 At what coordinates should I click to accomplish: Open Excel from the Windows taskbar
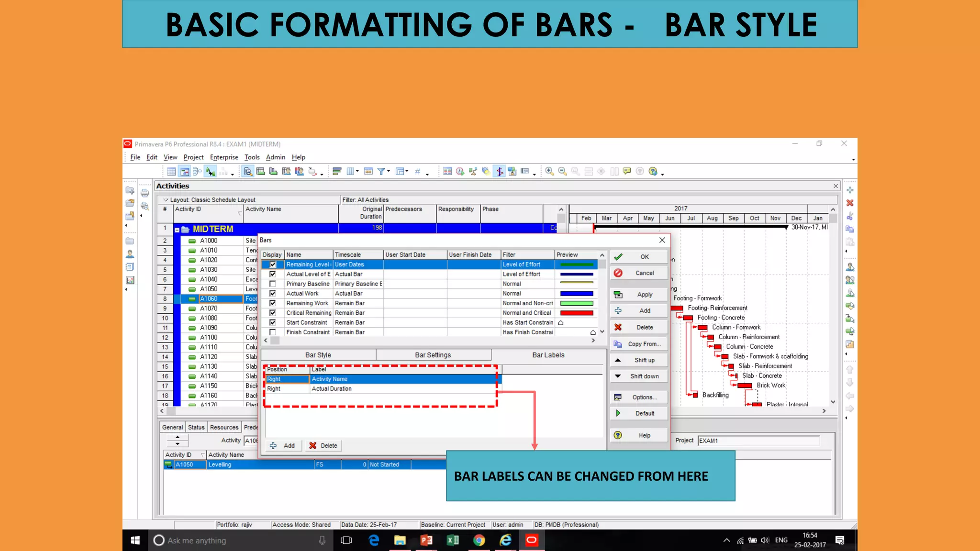click(x=452, y=540)
